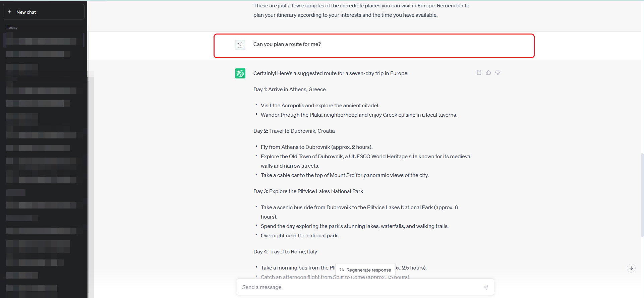Start a New chat

43,12
